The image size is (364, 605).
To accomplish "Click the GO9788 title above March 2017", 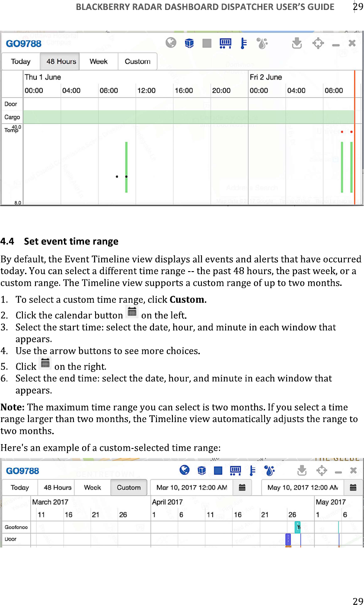I will [22, 471].
